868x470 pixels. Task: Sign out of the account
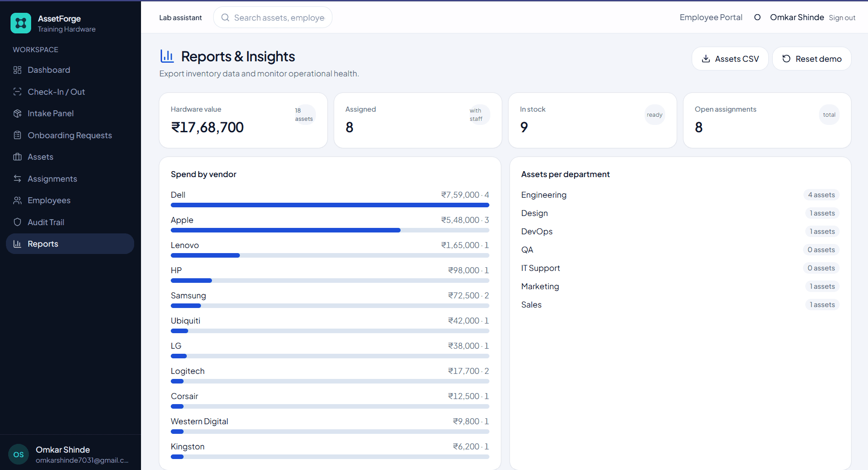coord(842,18)
